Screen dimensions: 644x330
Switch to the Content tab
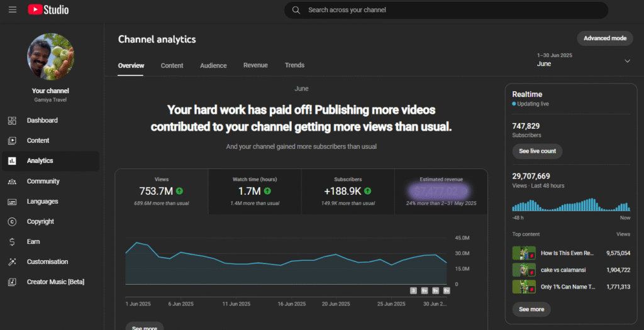[172, 65]
